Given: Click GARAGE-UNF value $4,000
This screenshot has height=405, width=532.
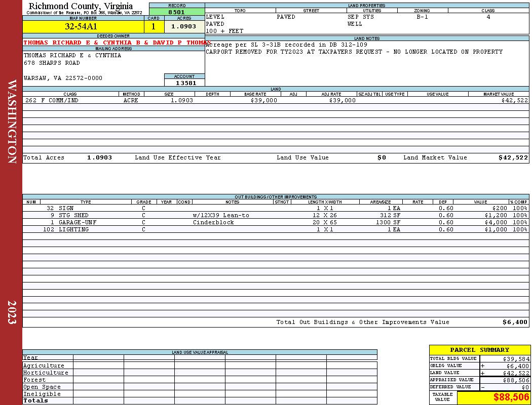Looking at the screenshot, I should 496,222.
